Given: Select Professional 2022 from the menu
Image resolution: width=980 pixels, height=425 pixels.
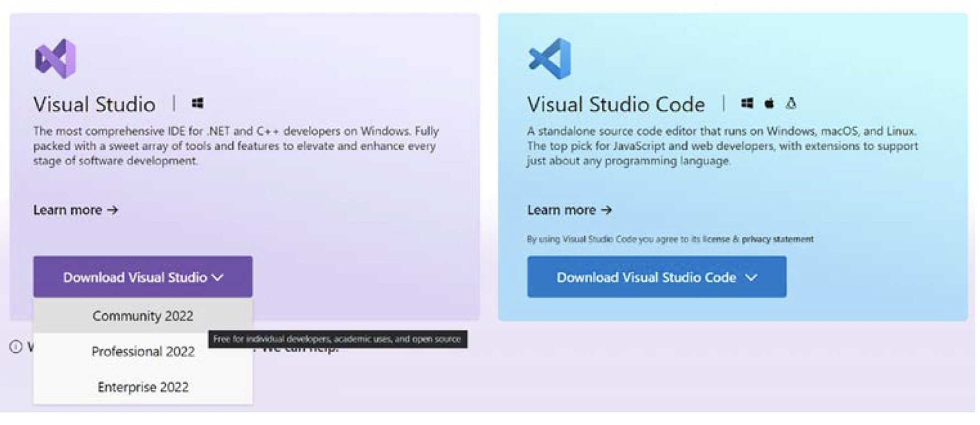Looking at the screenshot, I should click(143, 351).
